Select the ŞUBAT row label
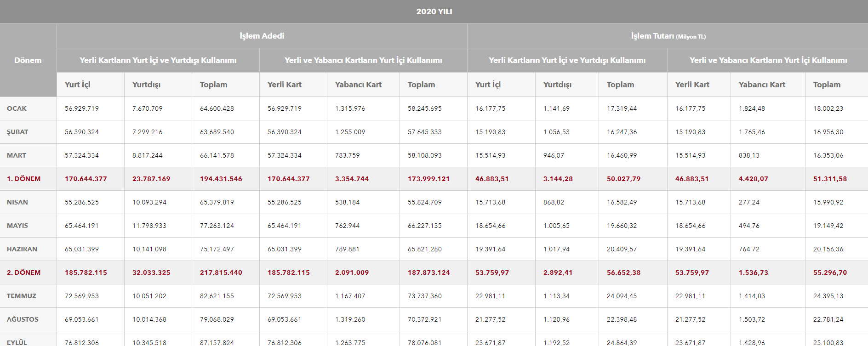The image size is (868, 346). pos(17,132)
